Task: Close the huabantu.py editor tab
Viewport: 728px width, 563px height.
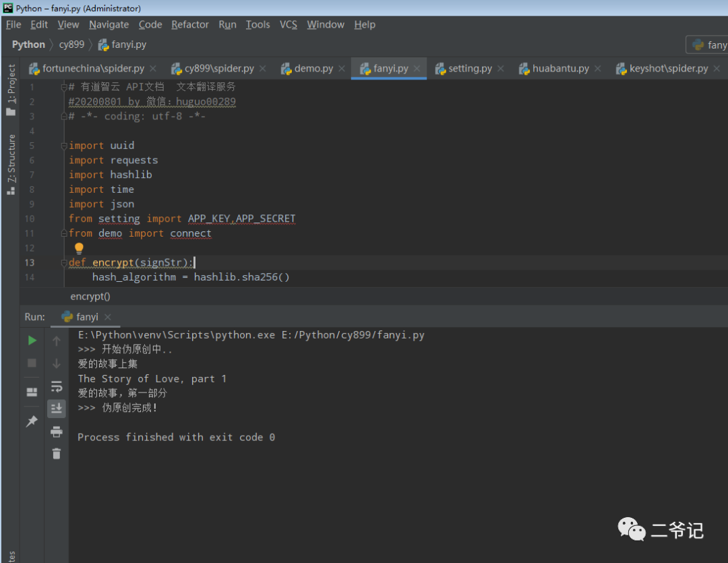Action: click(x=597, y=68)
